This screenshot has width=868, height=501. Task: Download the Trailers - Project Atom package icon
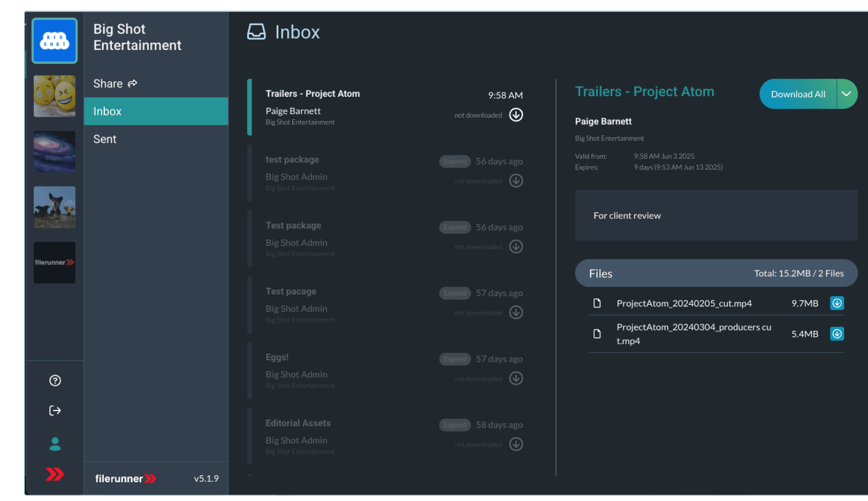point(516,115)
